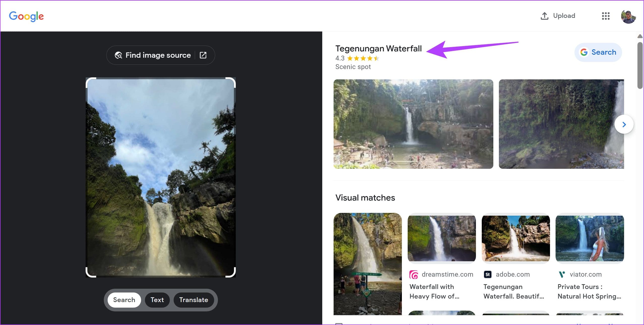Click the Google logo

(26, 16)
